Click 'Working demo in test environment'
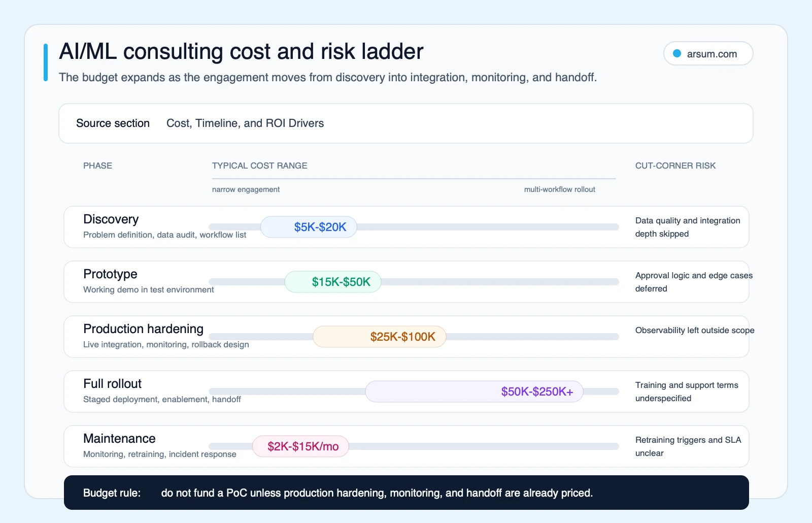Image resolution: width=812 pixels, height=523 pixels. [x=149, y=289]
